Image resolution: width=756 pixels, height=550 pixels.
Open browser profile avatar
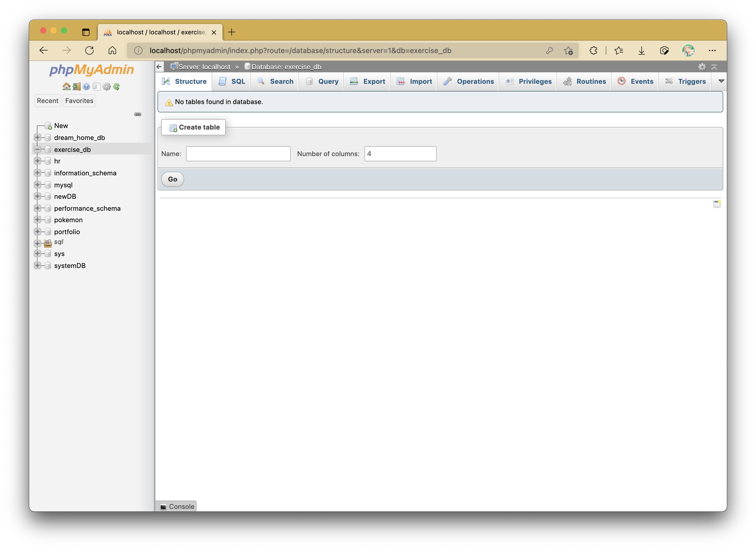688,50
